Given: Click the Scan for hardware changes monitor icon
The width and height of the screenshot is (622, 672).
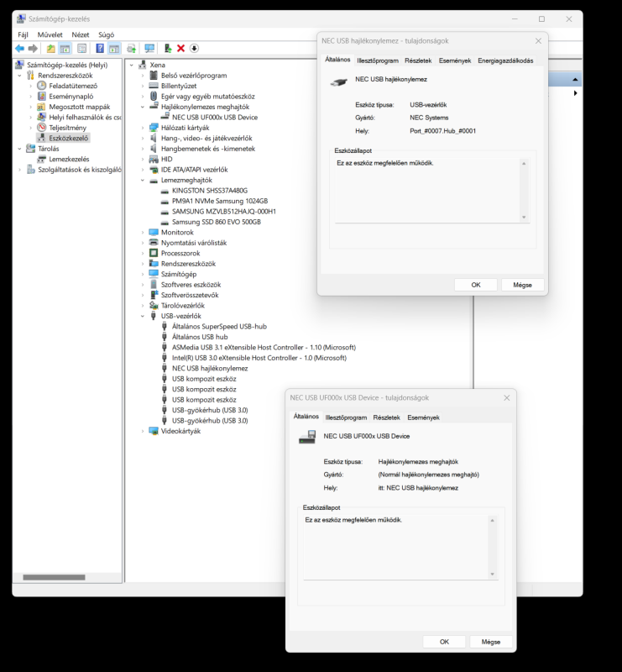Looking at the screenshot, I should click(x=149, y=49).
